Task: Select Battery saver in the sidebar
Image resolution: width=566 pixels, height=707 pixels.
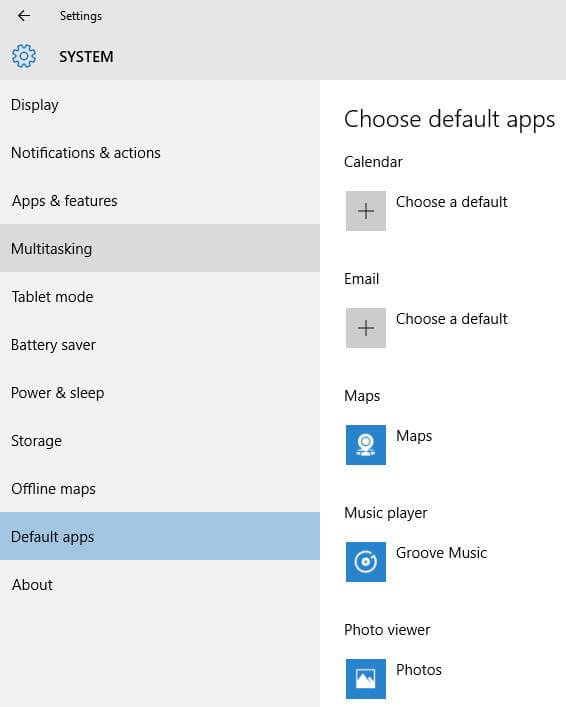Action: pos(160,344)
